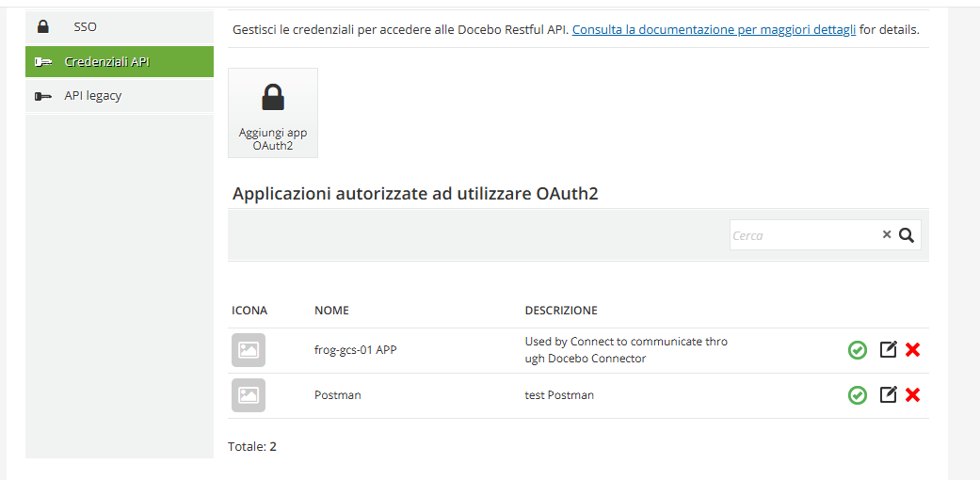Select the frog-gcs-01 APP name text
Image resolution: width=980 pixels, height=480 pixels.
pyautogui.click(x=355, y=350)
